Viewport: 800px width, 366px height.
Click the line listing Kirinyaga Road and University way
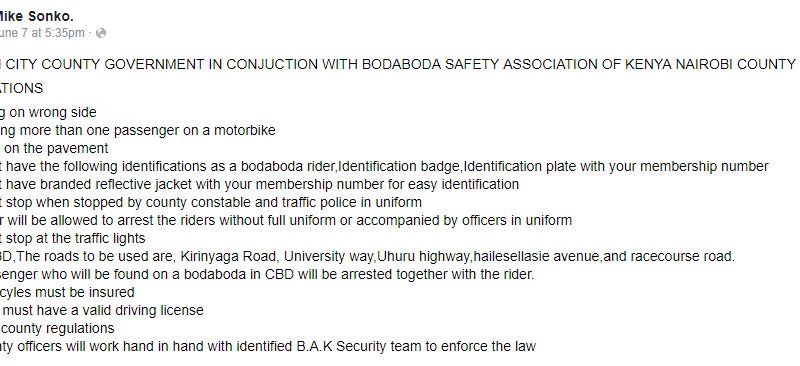[x=367, y=256]
